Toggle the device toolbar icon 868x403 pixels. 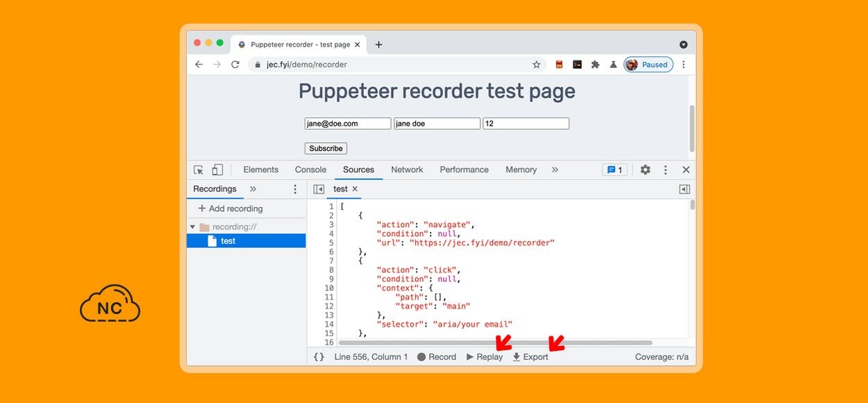coord(217,170)
